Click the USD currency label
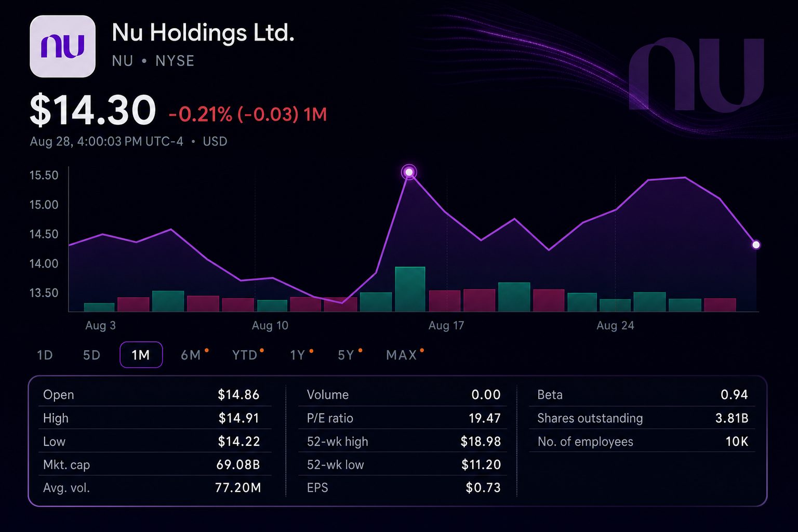The width and height of the screenshot is (798, 532). tap(215, 142)
